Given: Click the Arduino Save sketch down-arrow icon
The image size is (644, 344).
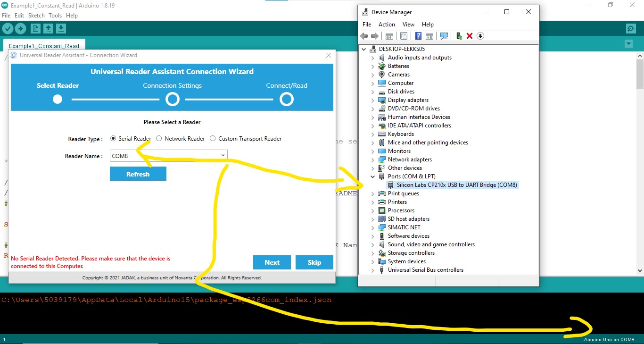Looking at the screenshot, I should pos(61,29).
